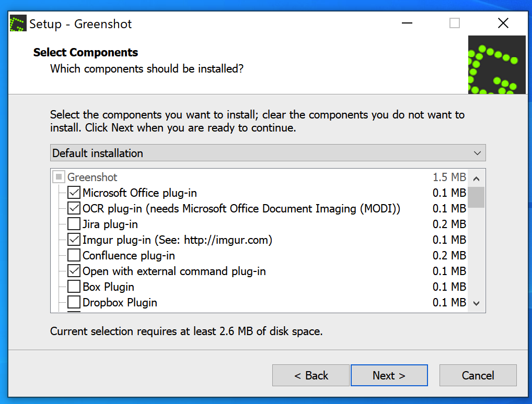Image resolution: width=532 pixels, height=404 pixels.
Task: Enable the Jira plug-in checkbox
Action: pos(74,224)
